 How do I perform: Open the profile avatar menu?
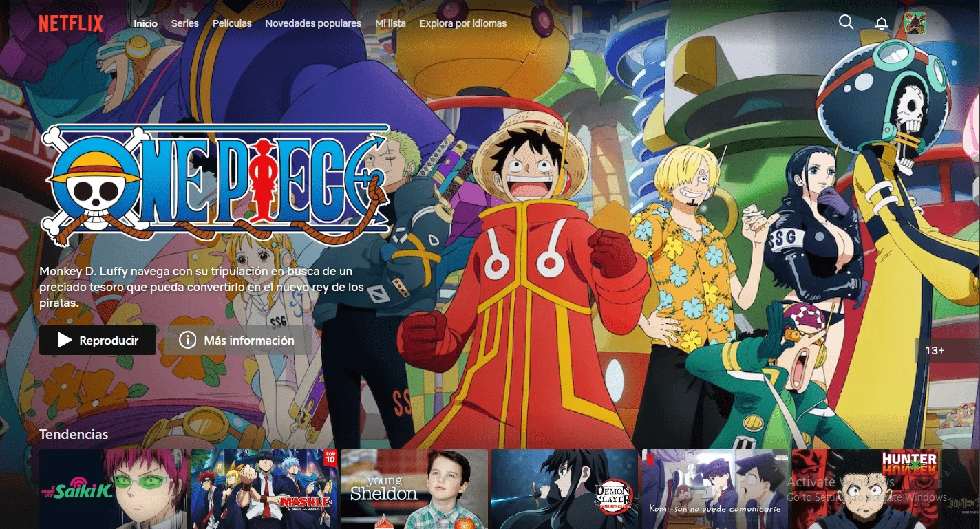[915, 23]
